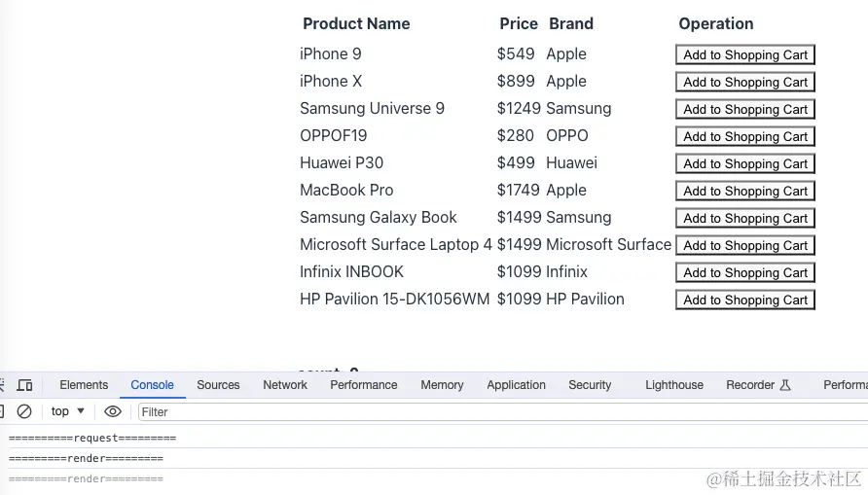Open the Application tab
This screenshot has width=868, height=495.
[516, 385]
